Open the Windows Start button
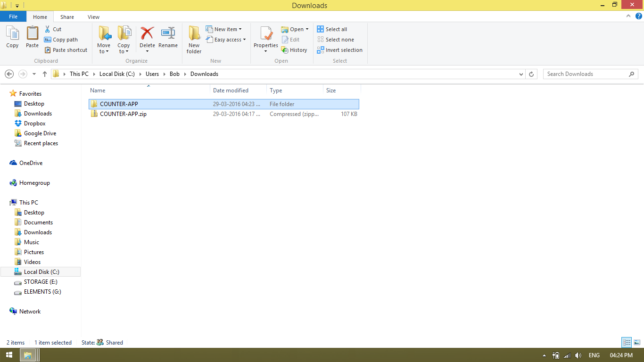 pos(9,355)
